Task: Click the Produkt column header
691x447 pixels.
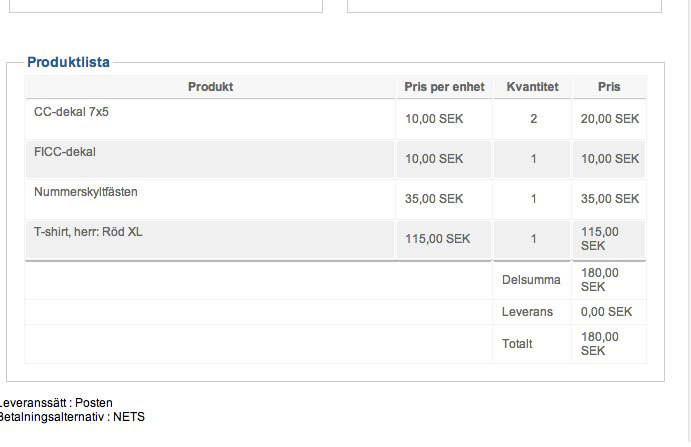Action: click(x=210, y=87)
